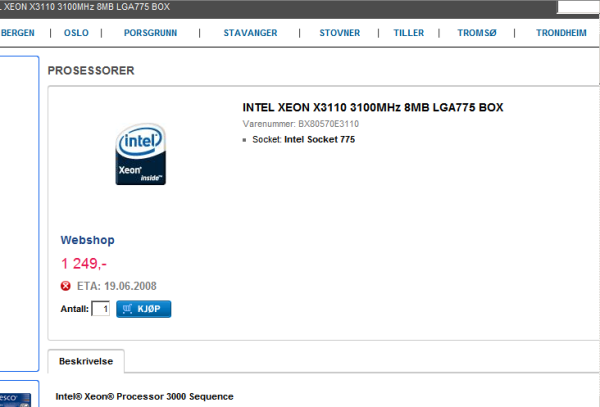Click the Intel Xeon inside product image
Screen dimensions: 600x407
(x=141, y=154)
